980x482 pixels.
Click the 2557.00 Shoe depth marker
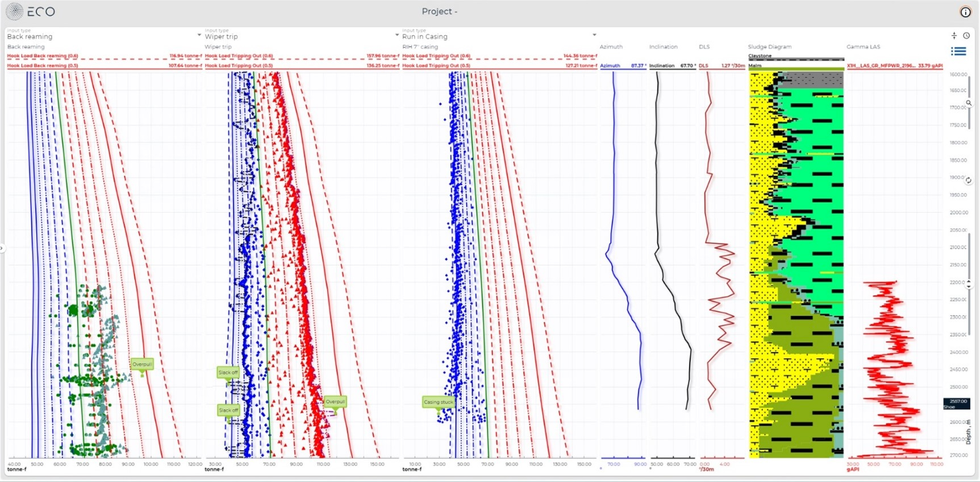(956, 403)
